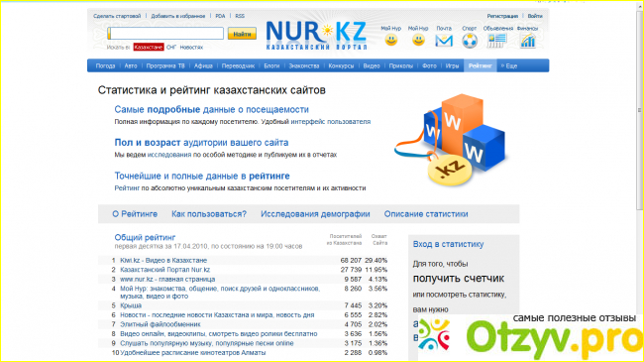Image resolution: width=644 pixels, height=362 pixels.
Task: Select the Казахстане search scope option
Action: click(149, 48)
